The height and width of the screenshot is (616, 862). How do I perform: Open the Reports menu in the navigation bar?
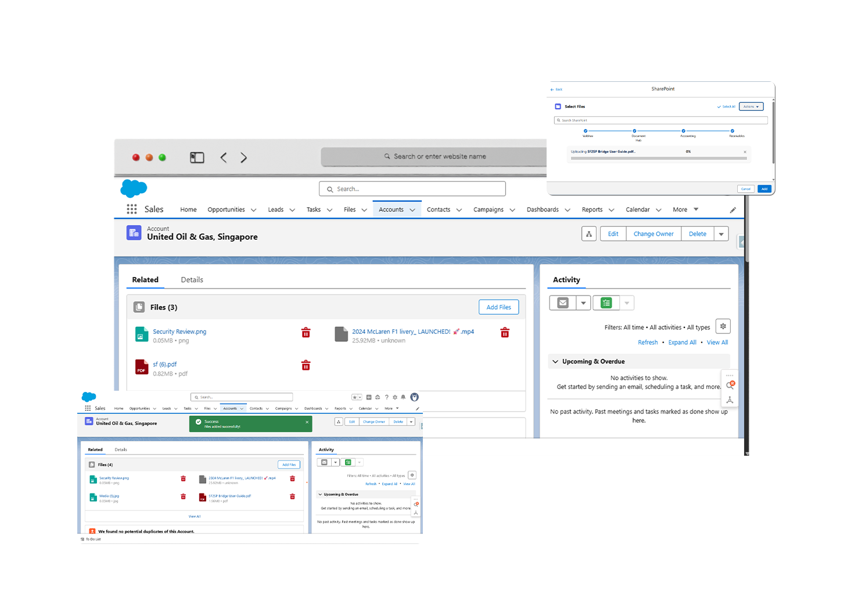(x=592, y=209)
